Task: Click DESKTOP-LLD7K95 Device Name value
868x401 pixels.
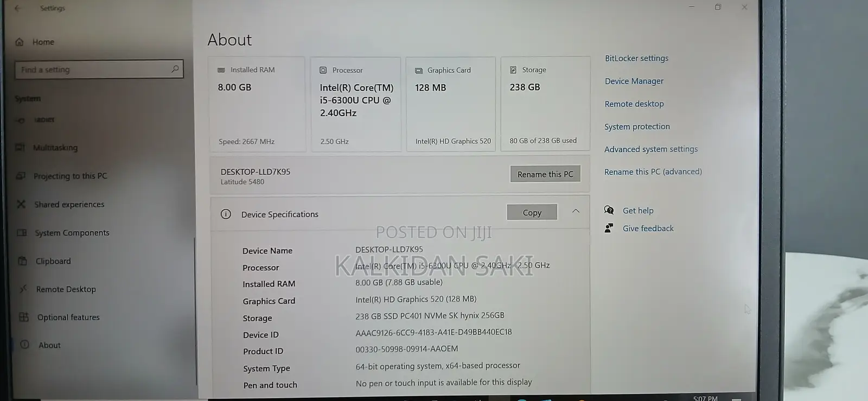Action: pyautogui.click(x=389, y=250)
